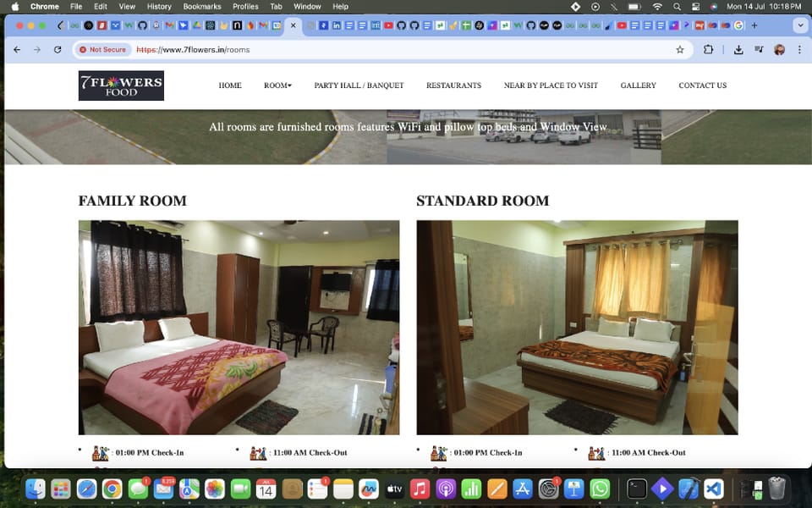Open PARTY HALL / BANQUET page
The height and width of the screenshot is (508, 812).
point(359,86)
